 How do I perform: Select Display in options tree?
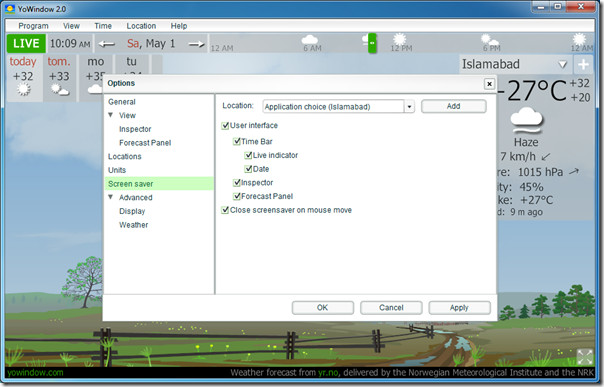[x=132, y=211]
